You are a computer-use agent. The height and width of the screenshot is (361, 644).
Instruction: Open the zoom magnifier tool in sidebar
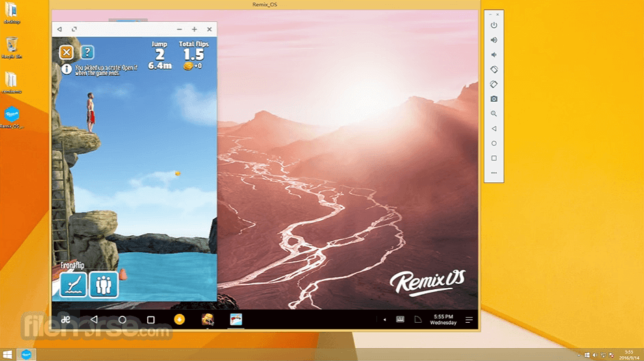click(x=494, y=113)
